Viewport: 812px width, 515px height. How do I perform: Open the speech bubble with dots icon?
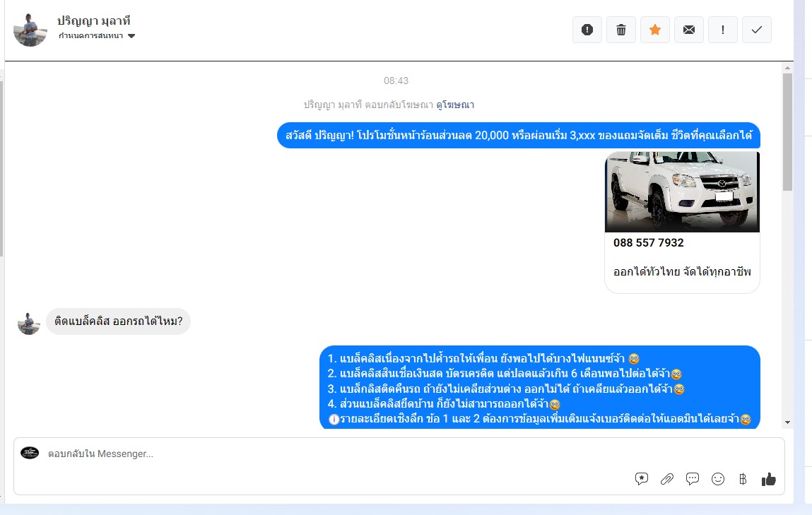pos(692,479)
